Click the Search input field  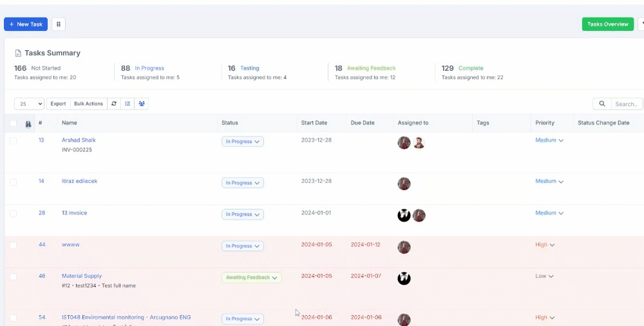point(627,104)
